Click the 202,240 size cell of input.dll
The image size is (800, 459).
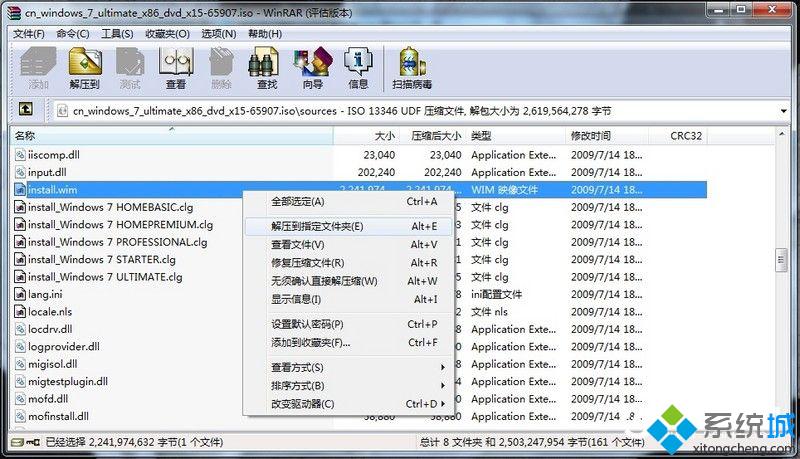(x=376, y=172)
